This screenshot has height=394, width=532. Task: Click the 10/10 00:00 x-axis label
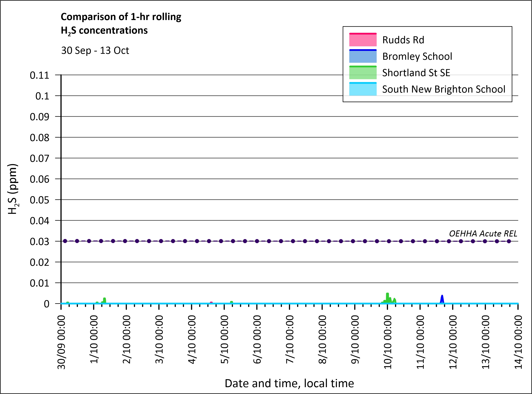[388, 342]
